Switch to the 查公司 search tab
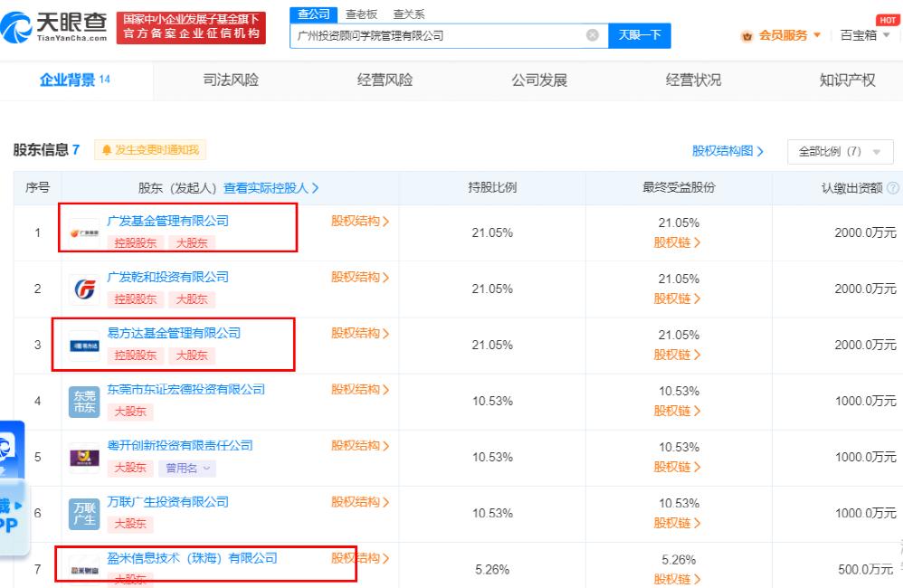 click(313, 14)
